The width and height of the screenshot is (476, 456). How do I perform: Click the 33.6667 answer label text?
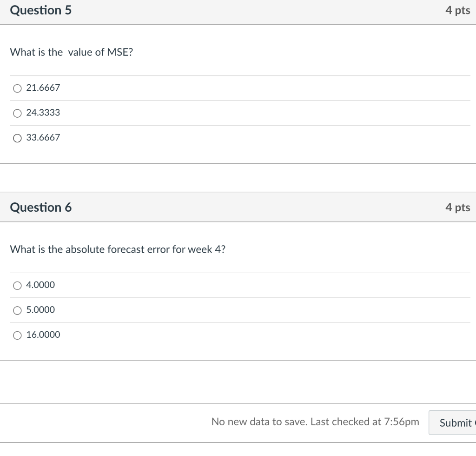(x=43, y=138)
